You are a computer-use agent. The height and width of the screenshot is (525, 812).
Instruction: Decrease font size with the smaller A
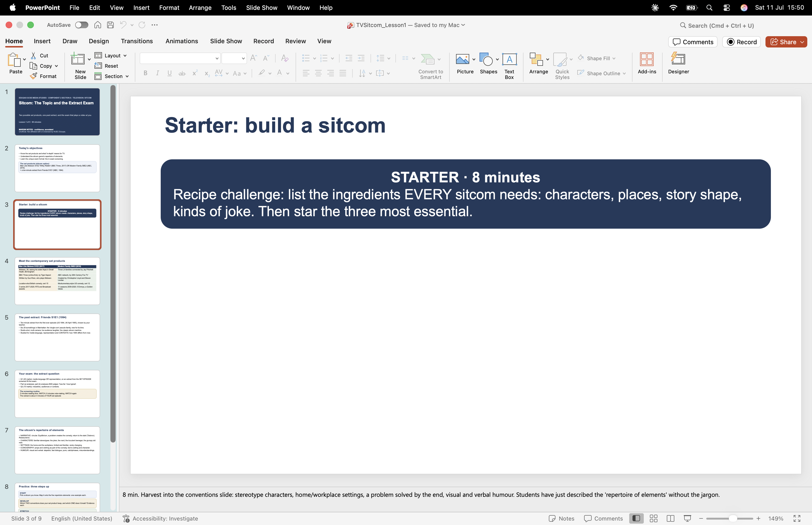(266, 58)
